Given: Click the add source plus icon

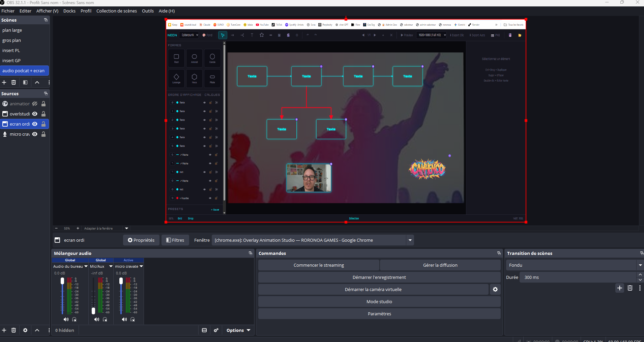Looking at the screenshot, I should pos(4,330).
